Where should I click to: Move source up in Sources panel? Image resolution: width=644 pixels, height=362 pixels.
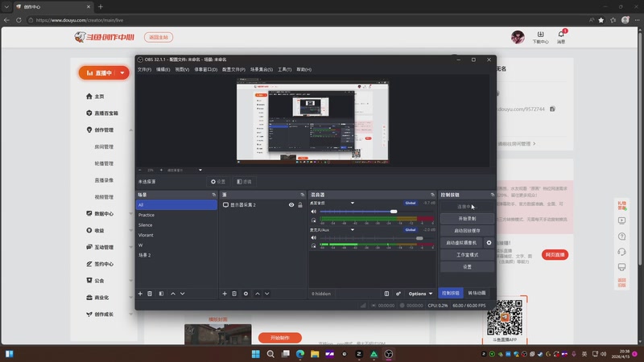tap(258, 294)
